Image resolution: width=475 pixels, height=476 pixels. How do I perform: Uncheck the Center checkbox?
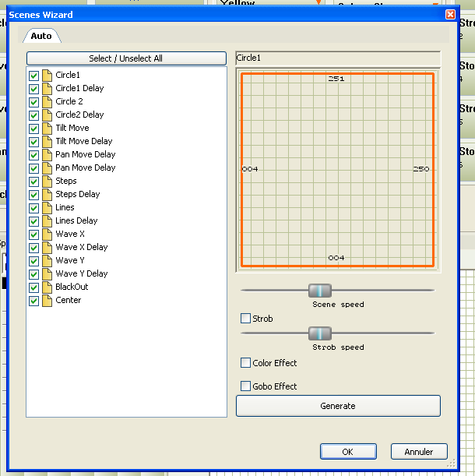[34, 301]
